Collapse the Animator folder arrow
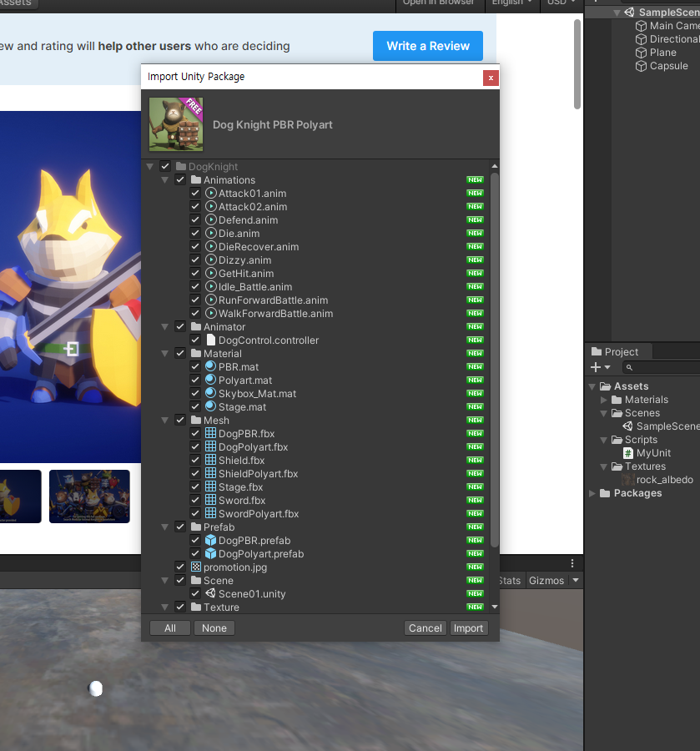Viewport: 700px width, 751px height. pyautogui.click(x=164, y=327)
